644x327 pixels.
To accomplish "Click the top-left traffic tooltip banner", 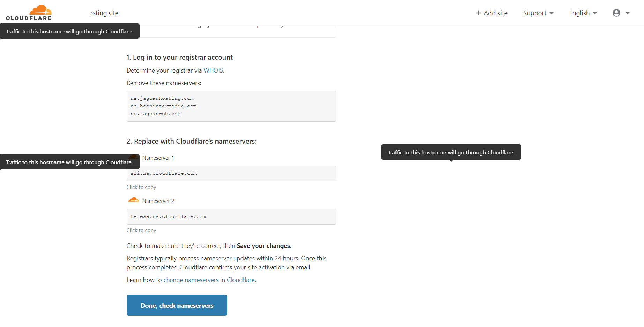I will coord(70,31).
